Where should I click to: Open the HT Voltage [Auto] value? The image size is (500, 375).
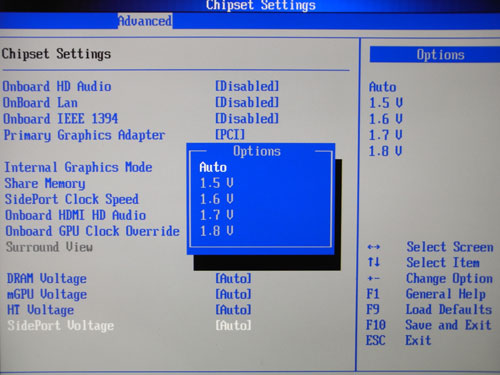click(233, 310)
